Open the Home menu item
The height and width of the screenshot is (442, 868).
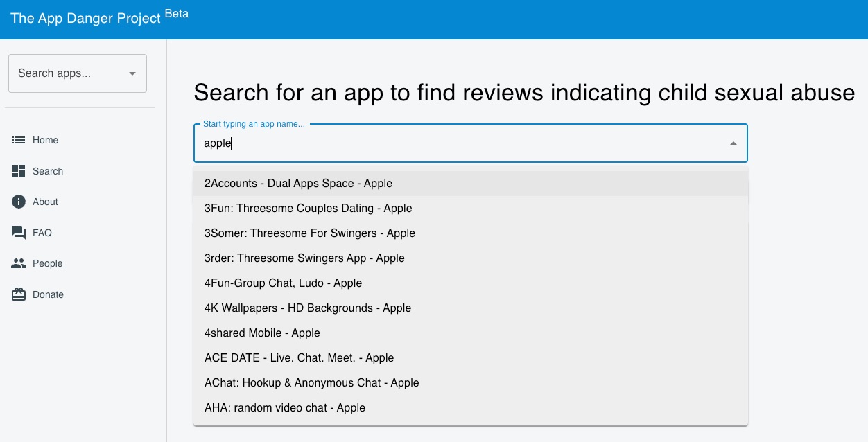point(45,140)
